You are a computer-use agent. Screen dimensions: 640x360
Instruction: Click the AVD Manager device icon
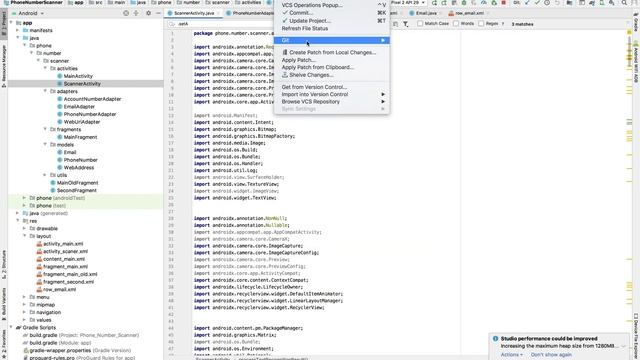pyautogui.click(x=602, y=3)
